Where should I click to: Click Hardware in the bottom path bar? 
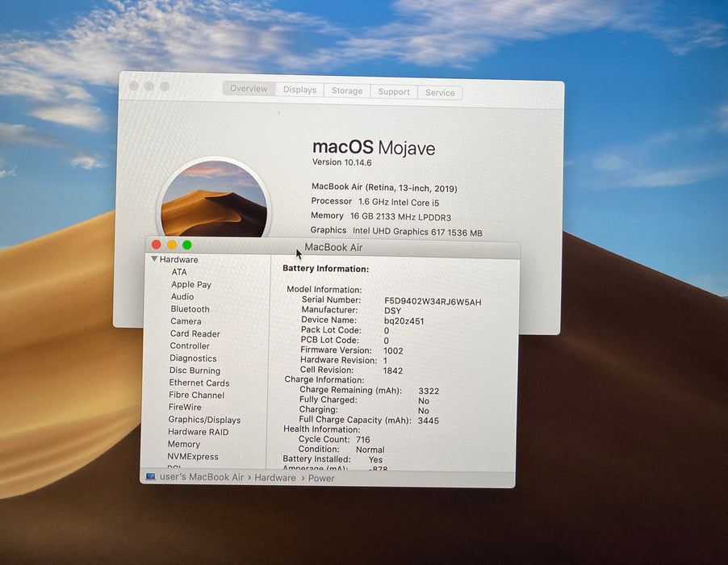click(275, 477)
